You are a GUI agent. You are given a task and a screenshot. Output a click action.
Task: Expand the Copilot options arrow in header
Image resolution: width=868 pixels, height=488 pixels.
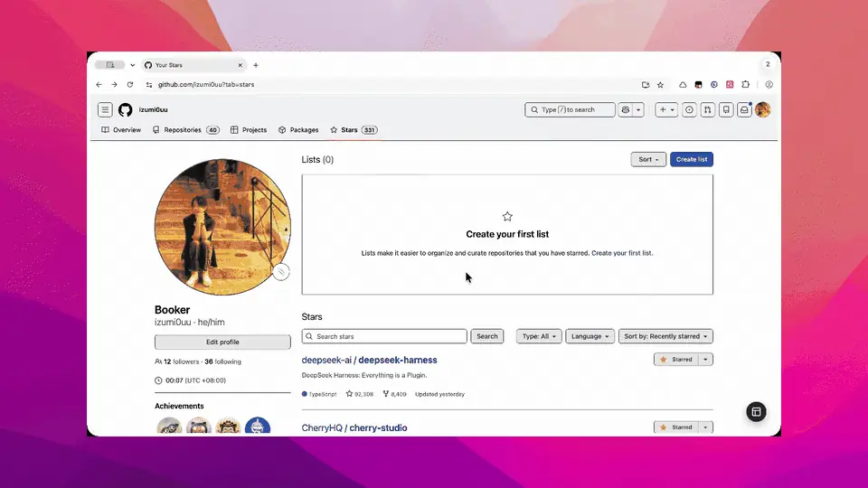[638, 109]
